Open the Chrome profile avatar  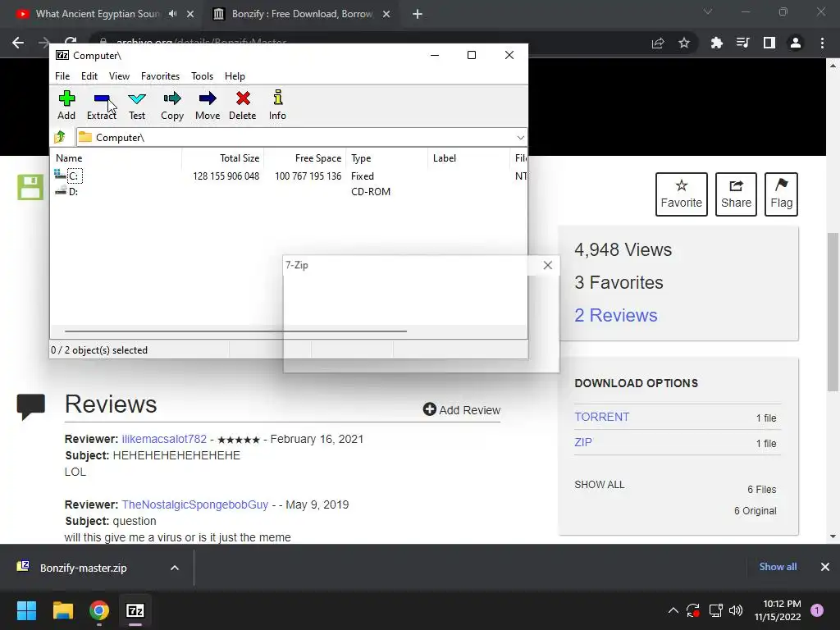click(796, 43)
